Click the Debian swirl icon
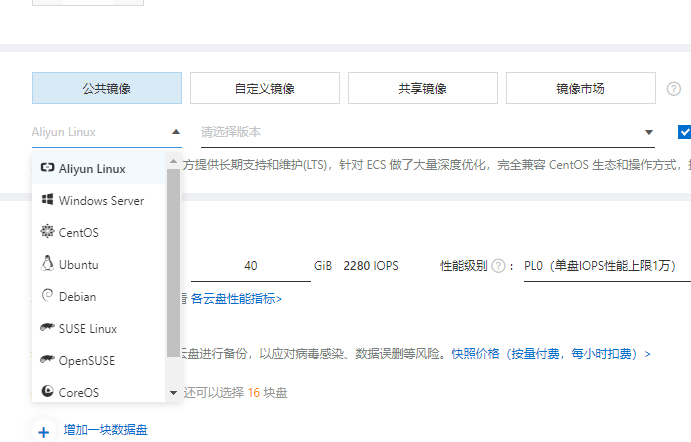 (x=47, y=295)
